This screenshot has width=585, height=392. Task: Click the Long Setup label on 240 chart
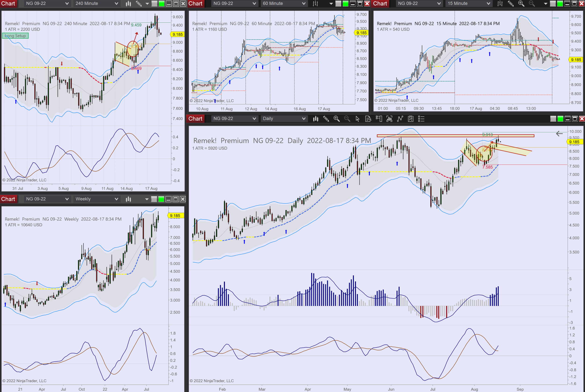coord(15,36)
